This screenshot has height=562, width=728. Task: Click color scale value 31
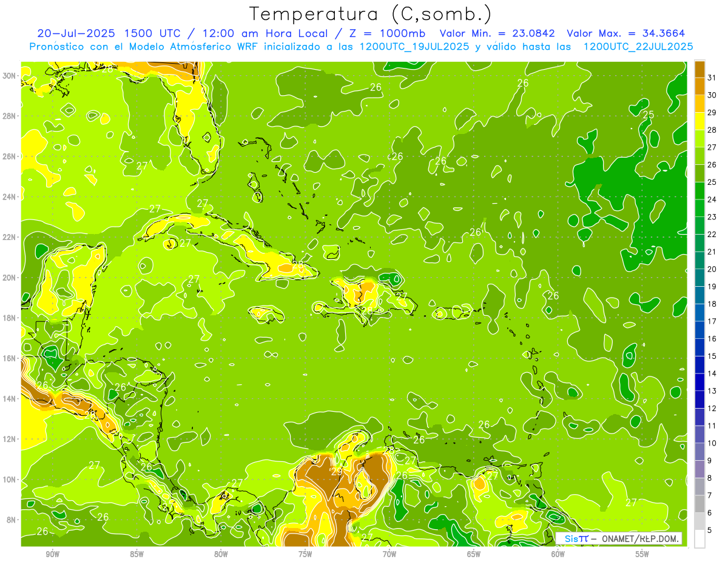click(712, 78)
